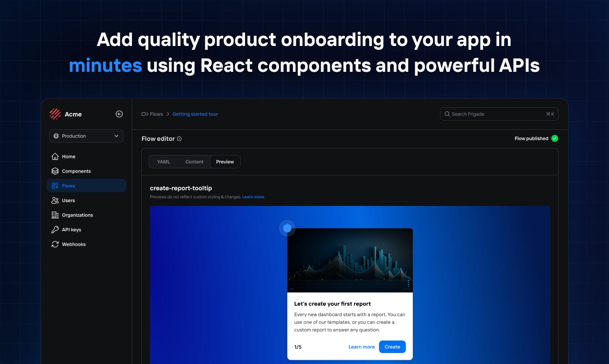Click the 1/5 step counter
This screenshot has height=364, width=609.
pos(298,347)
